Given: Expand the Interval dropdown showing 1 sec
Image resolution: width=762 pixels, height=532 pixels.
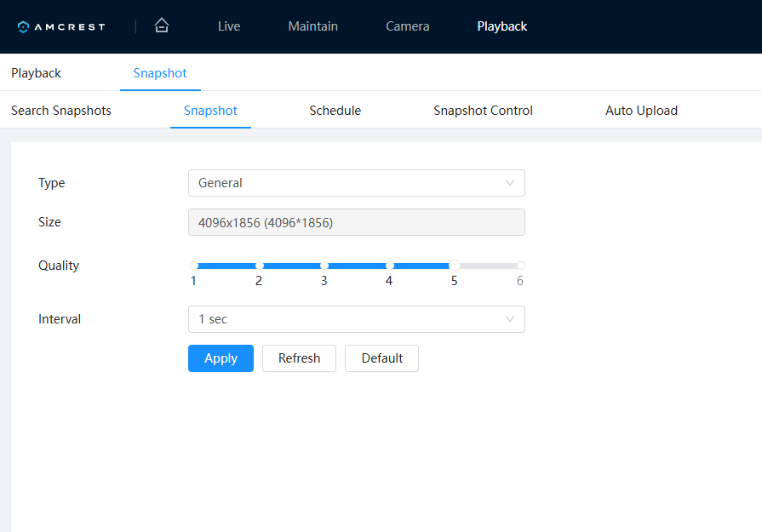Looking at the screenshot, I should 357,319.
